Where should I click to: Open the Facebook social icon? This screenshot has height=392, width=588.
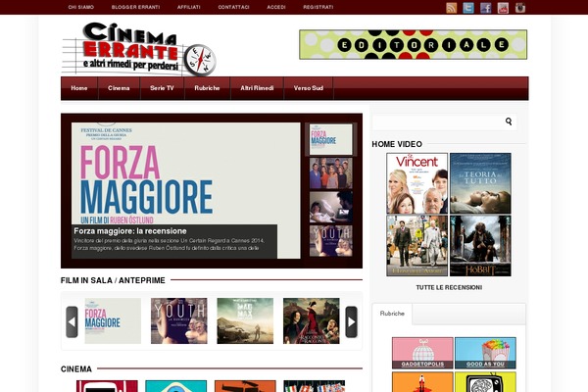pyautogui.click(x=486, y=8)
